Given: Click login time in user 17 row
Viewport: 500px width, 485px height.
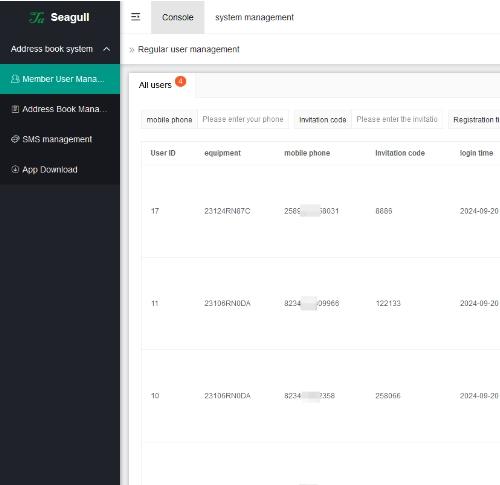Looking at the screenshot, I should (479, 211).
